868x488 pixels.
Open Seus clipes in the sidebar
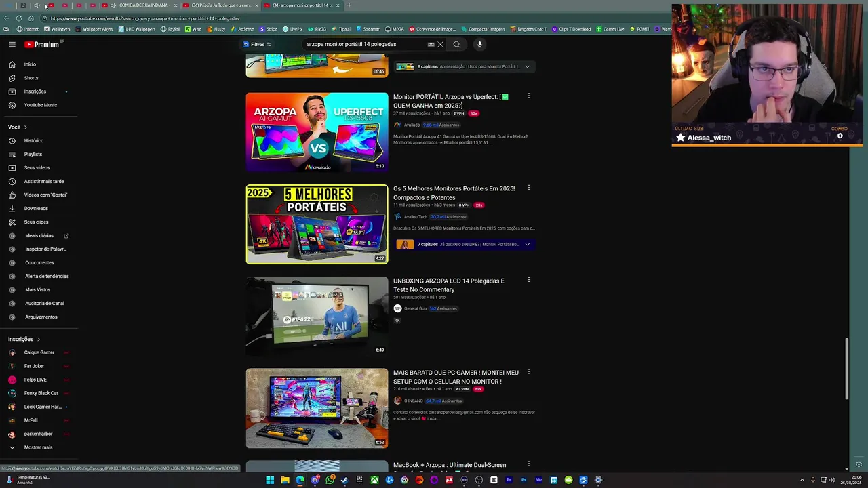(x=36, y=222)
